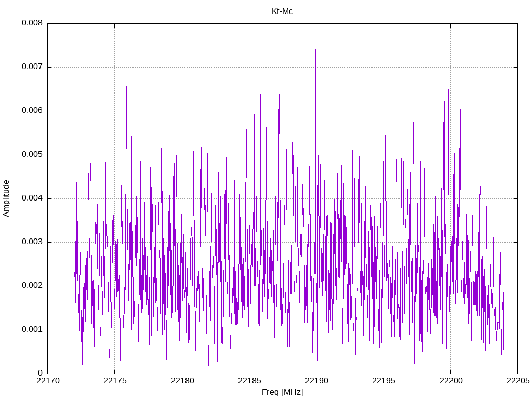Click the 0 y-axis tick label

click(x=41, y=374)
